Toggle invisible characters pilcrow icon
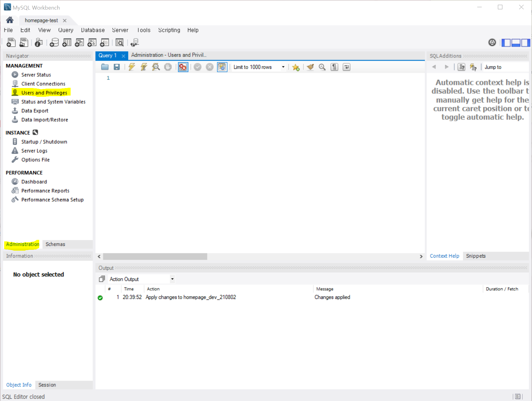Screen dimensions: 532x401 tap(335, 67)
